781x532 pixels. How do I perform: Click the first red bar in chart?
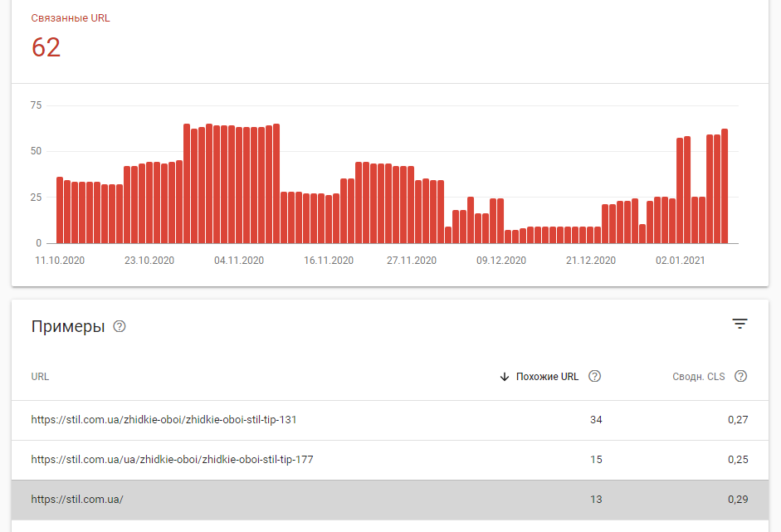coord(60,210)
